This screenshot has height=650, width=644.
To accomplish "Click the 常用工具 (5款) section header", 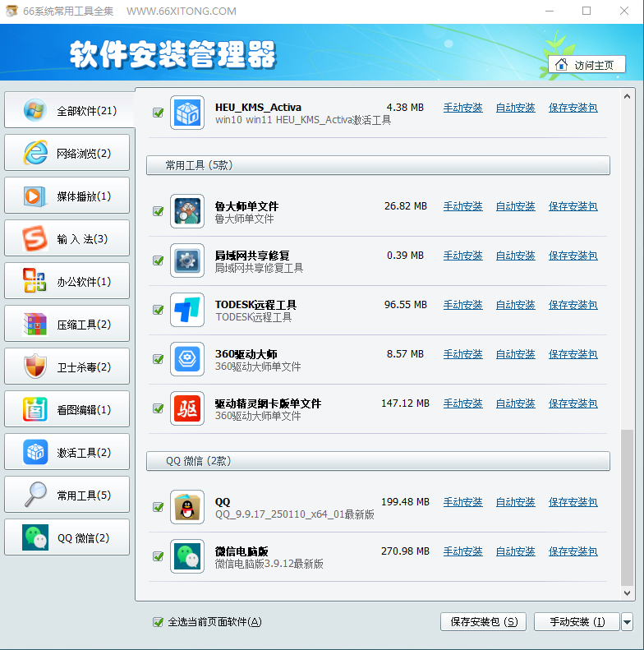I will point(378,165).
